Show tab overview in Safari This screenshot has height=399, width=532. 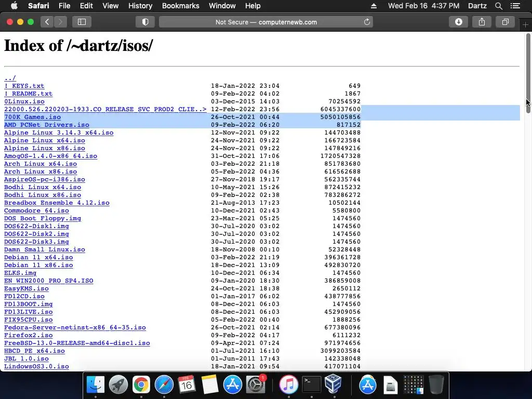(505, 22)
